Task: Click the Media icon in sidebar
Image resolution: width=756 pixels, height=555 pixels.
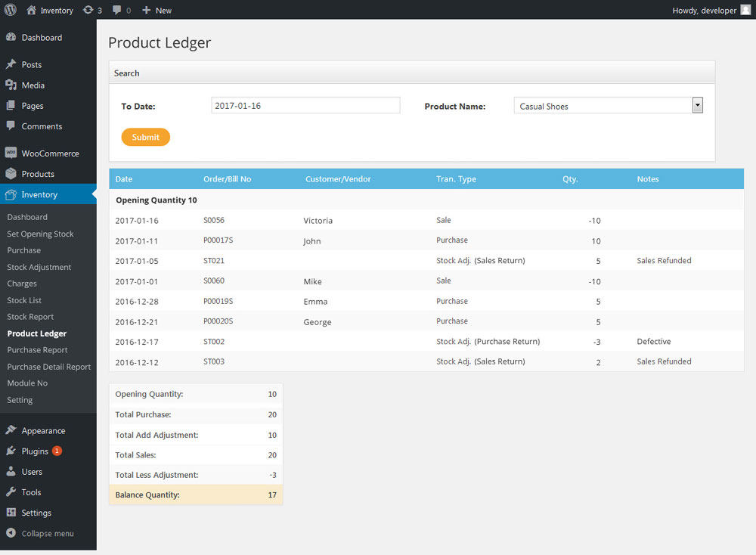Action: pyautogui.click(x=11, y=85)
